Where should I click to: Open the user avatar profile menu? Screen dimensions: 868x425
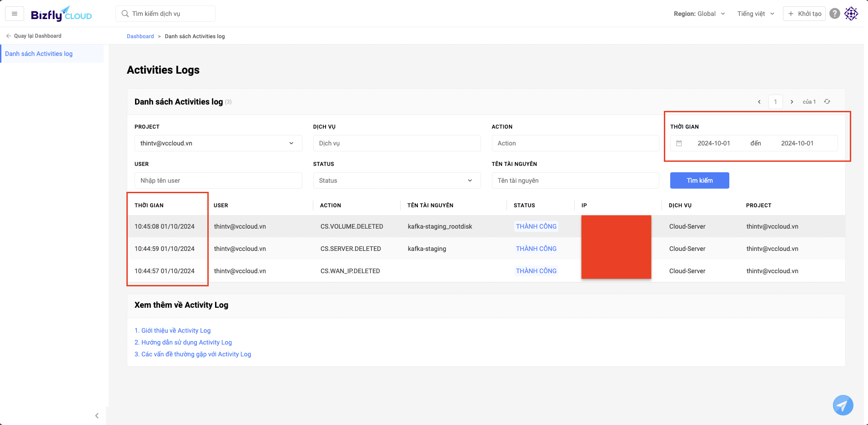tap(851, 14)
